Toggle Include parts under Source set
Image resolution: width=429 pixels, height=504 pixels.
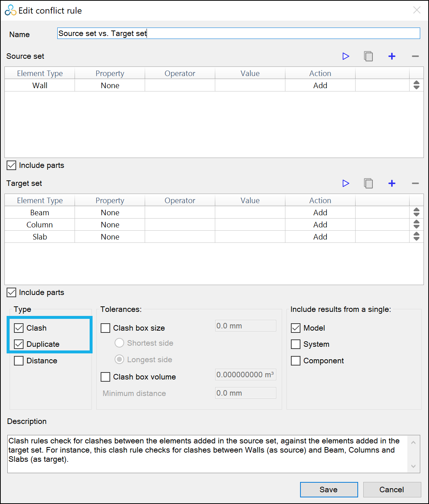click(x=12, y=165)
